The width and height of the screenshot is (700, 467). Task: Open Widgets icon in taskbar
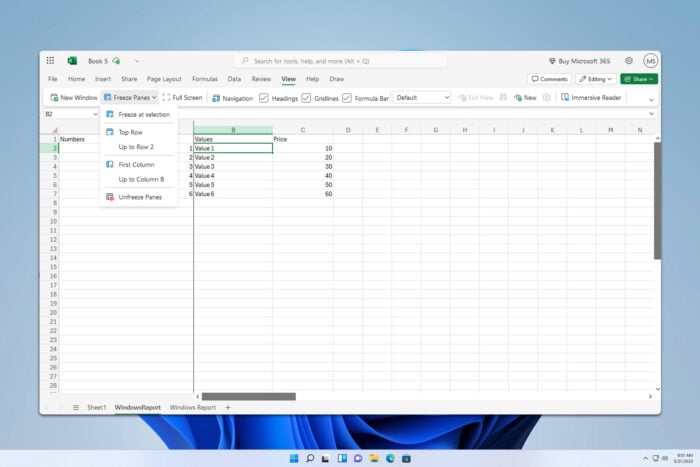click(x=342, y=459)
